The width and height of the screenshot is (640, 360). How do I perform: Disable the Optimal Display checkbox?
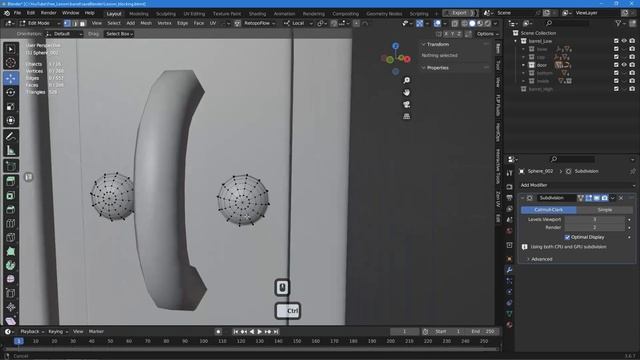[x=567, y=237]
